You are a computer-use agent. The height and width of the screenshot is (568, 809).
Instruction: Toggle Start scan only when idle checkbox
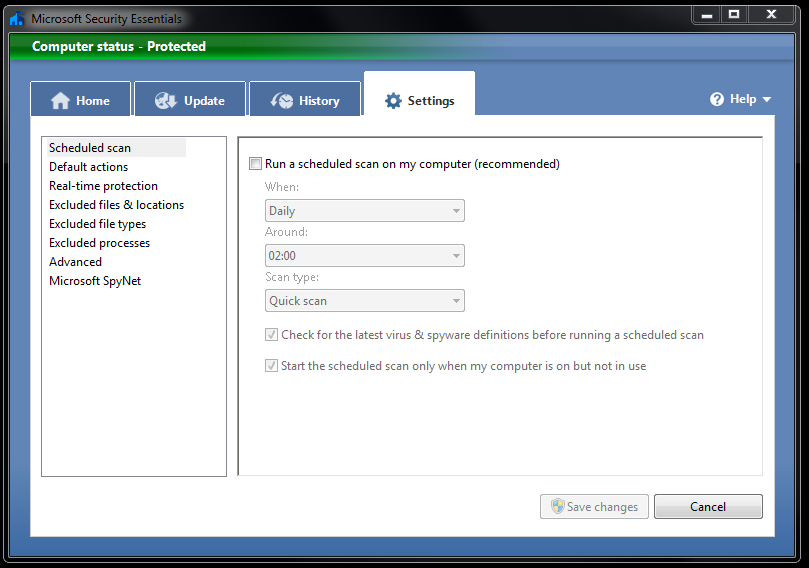(x=271, y=366)
